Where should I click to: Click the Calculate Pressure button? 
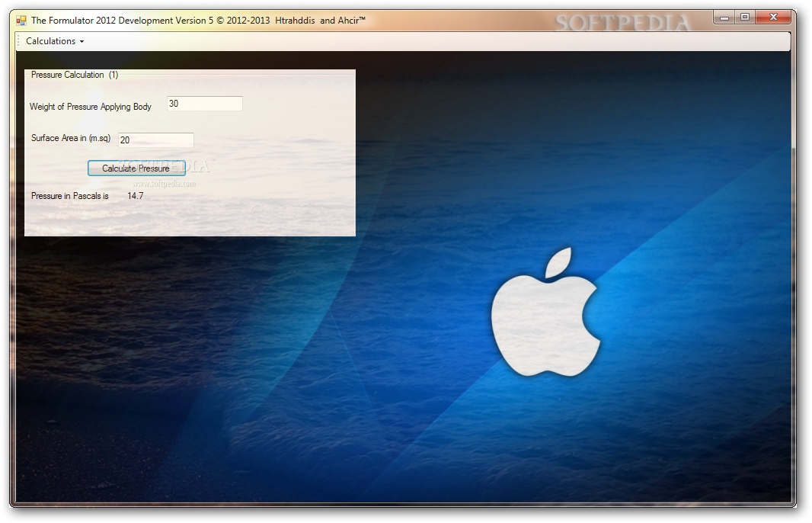pos(136,168)
